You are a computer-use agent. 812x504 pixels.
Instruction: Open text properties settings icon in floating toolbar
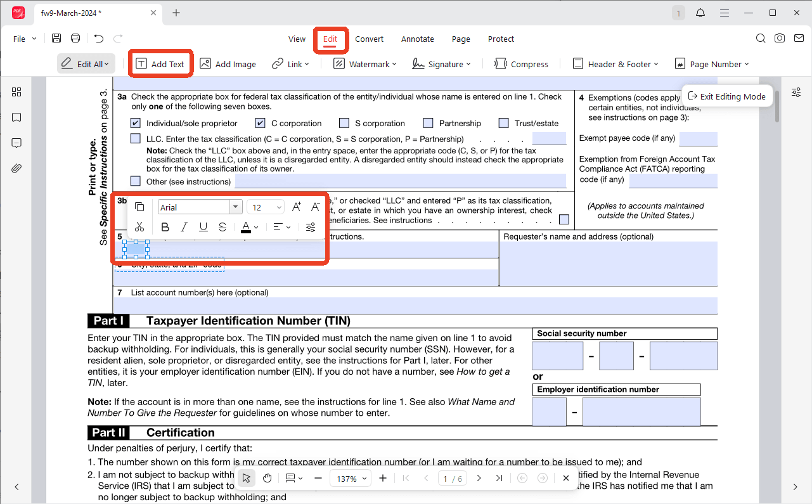[x=311, y=227]
